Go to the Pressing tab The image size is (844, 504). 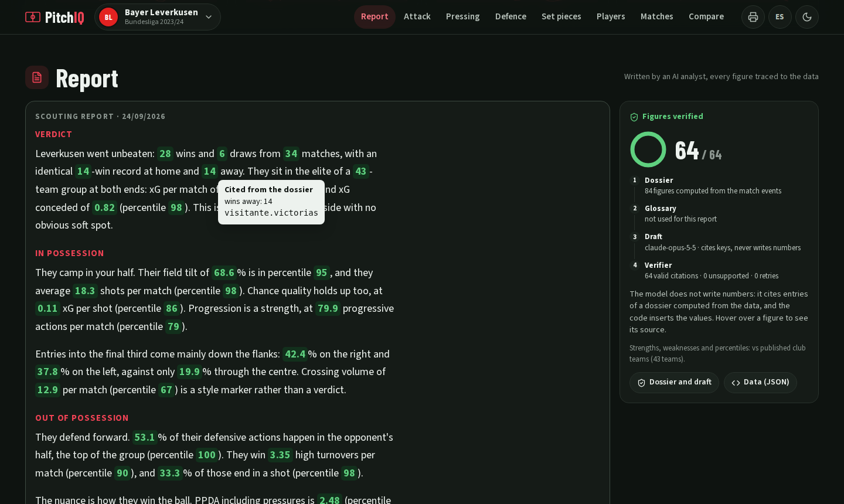pyautogui.click(x=463, y=16)
